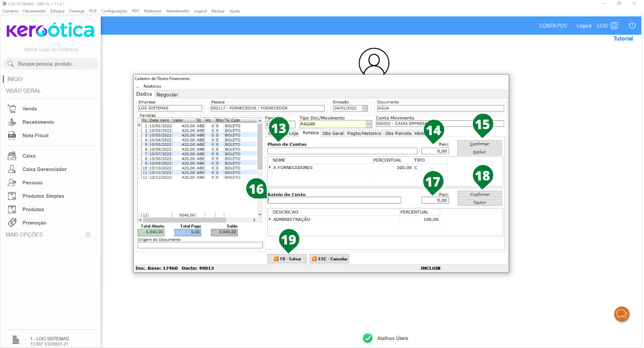This screenshot has width=644, height=348.
Task: Select the A FORNECEDORES row
Action: tap(357, 167)
